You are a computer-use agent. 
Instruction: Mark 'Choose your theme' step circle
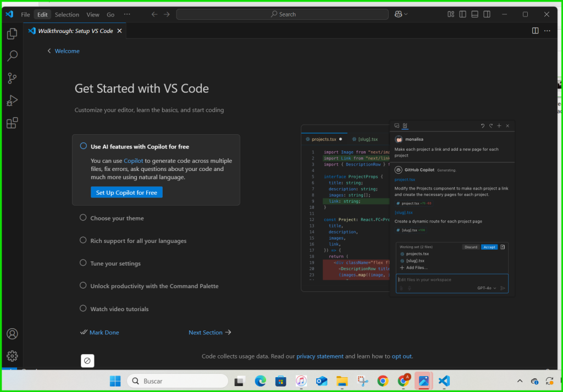[x=84, y=218]
